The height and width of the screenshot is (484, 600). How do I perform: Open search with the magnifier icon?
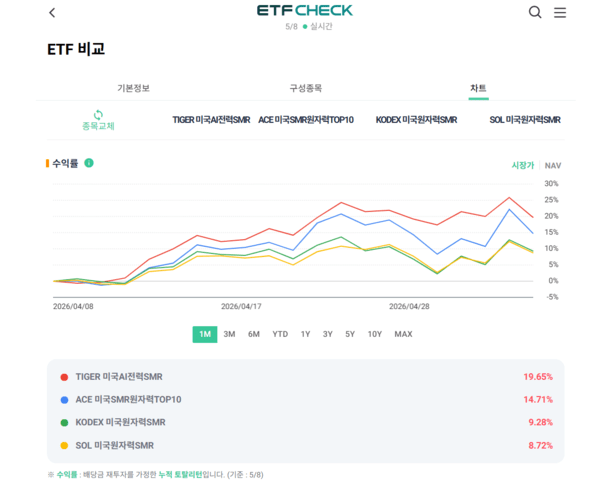point(535,12)
